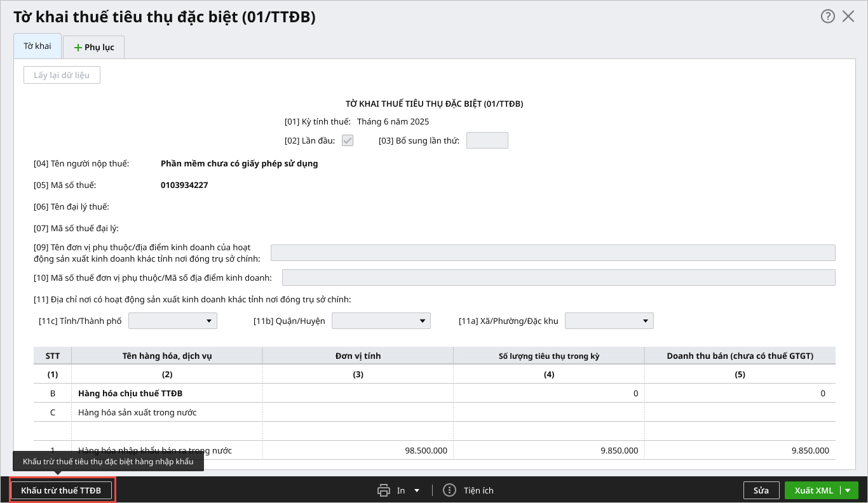Expand the Quận/Huyện dropdown

422,321
